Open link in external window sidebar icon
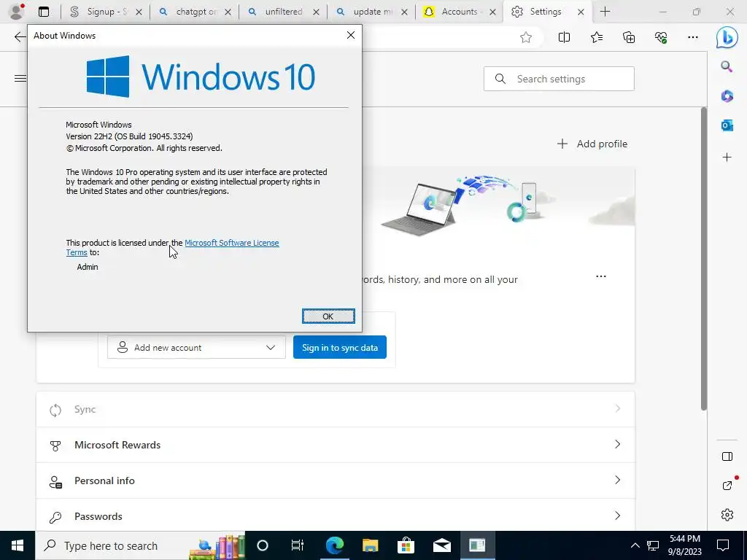Viewport: 747px width, 560px height. (727, 485)
